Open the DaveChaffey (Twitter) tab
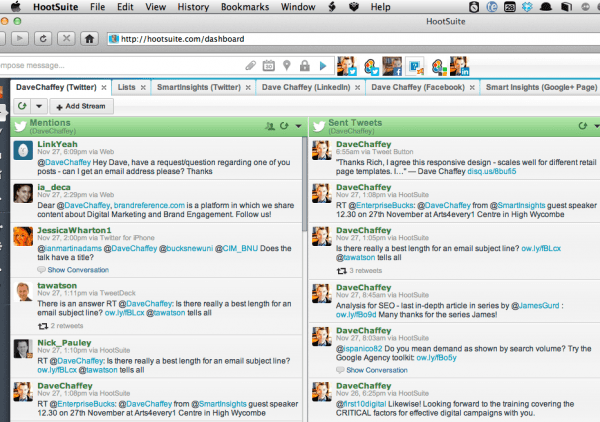 tap(56, 87)
